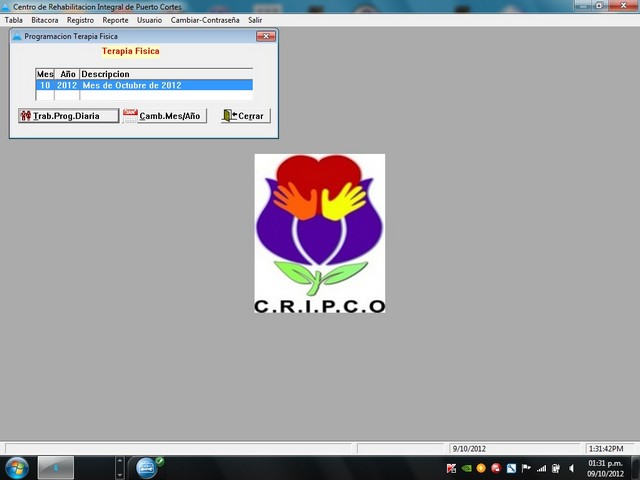Choose Salir in the menu bar
This screenshot has width=640, height=480.
coord(255,20)
